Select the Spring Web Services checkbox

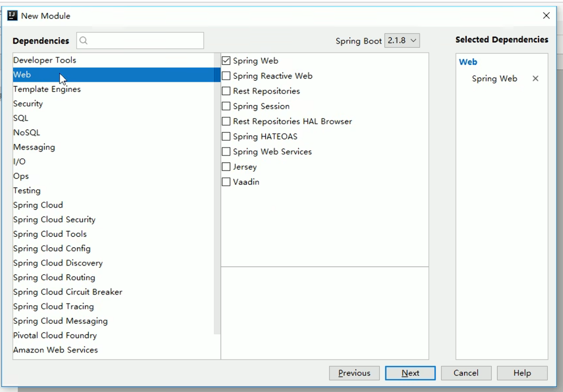click(x=226, y=152)
